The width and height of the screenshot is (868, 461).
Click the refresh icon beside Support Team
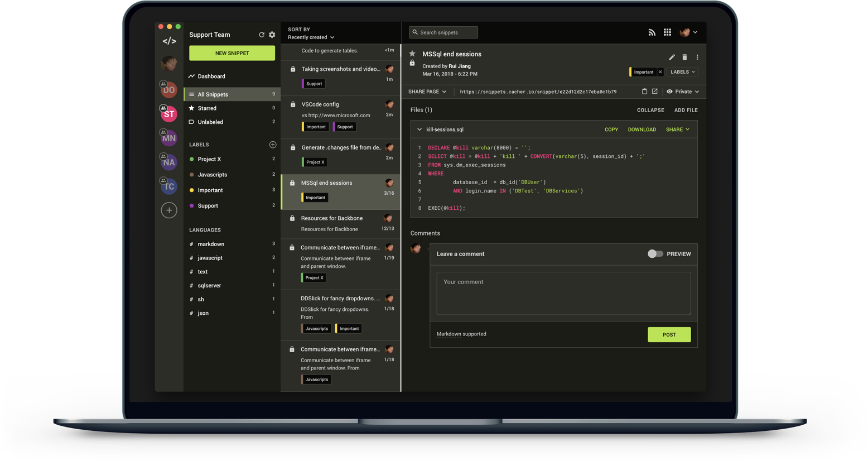[x=262, y=35]
